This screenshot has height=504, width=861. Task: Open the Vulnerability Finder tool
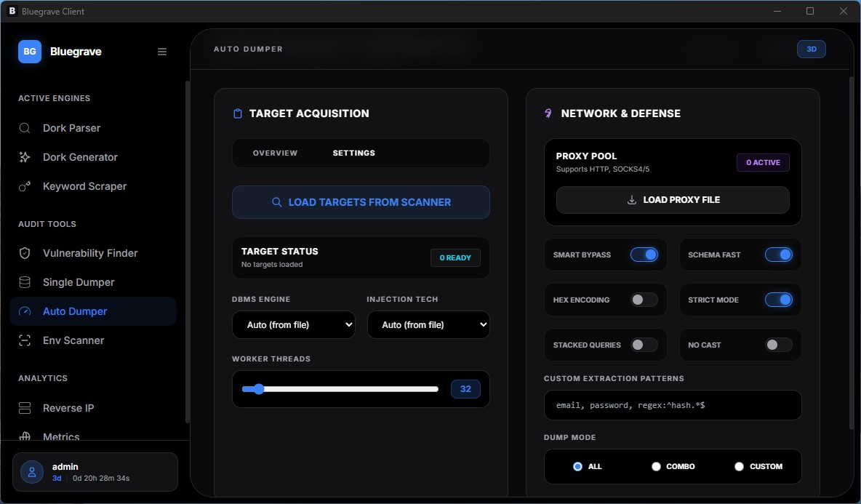tap(90, 253)
